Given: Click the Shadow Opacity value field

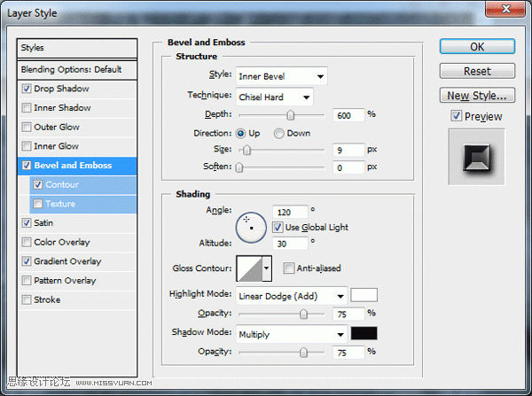Looking at the screenshot, I should [348, 353].
